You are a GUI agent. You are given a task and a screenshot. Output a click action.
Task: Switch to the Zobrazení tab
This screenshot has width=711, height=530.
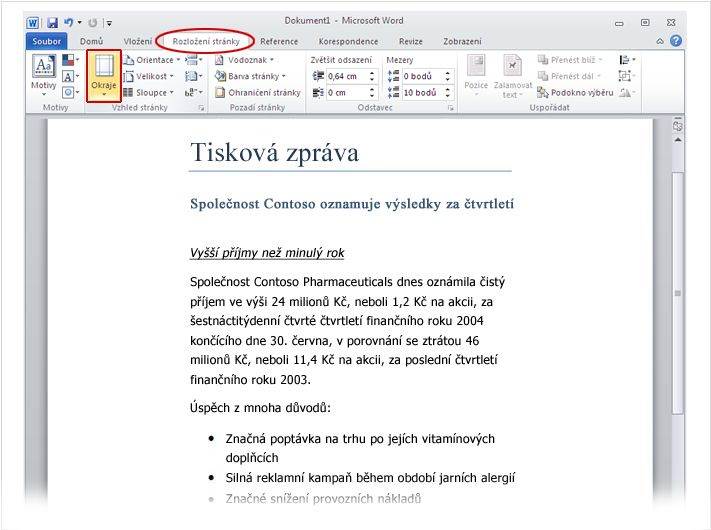[x=462, y=41]
